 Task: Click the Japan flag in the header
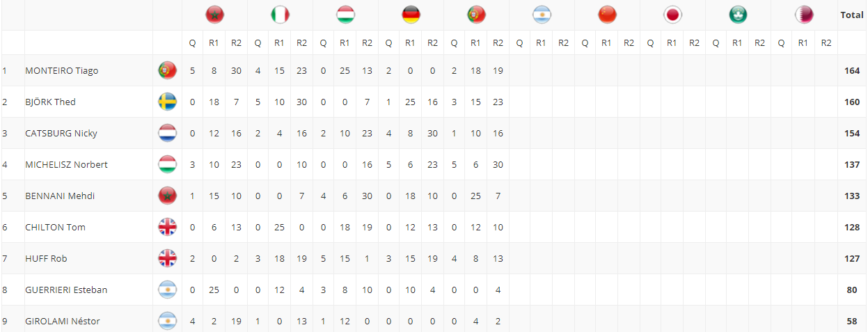[x=672, y=15]
